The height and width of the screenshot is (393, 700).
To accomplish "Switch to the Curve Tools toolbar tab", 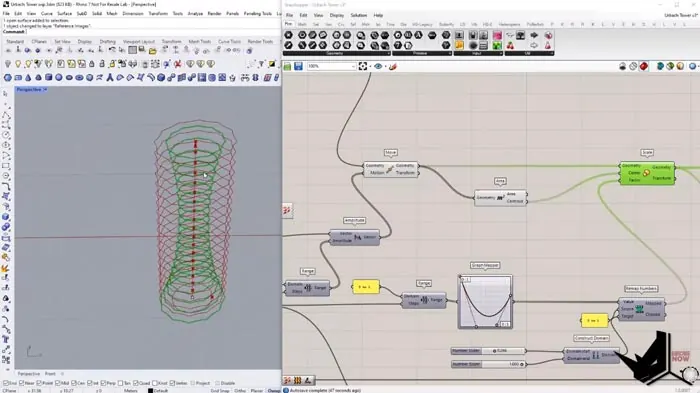I will 229,42.
